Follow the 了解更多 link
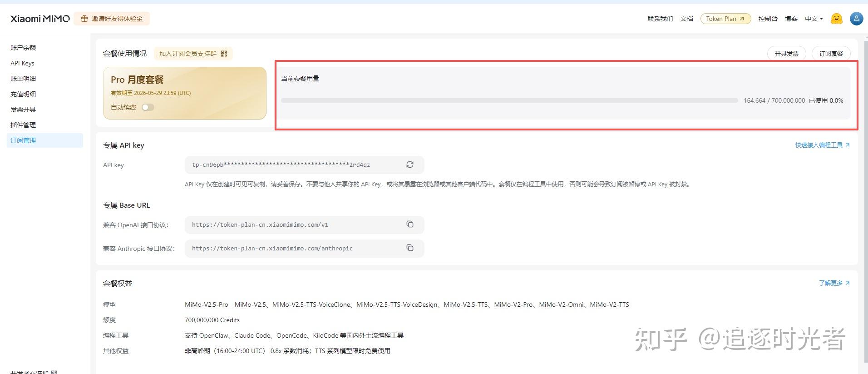 pyautogui.click(x=834, y=283)
